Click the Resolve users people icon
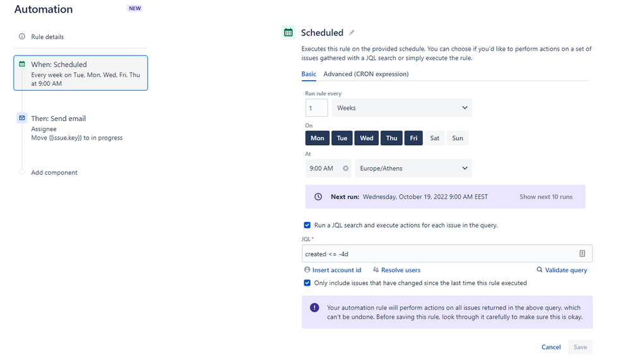 tap(375, 269)
